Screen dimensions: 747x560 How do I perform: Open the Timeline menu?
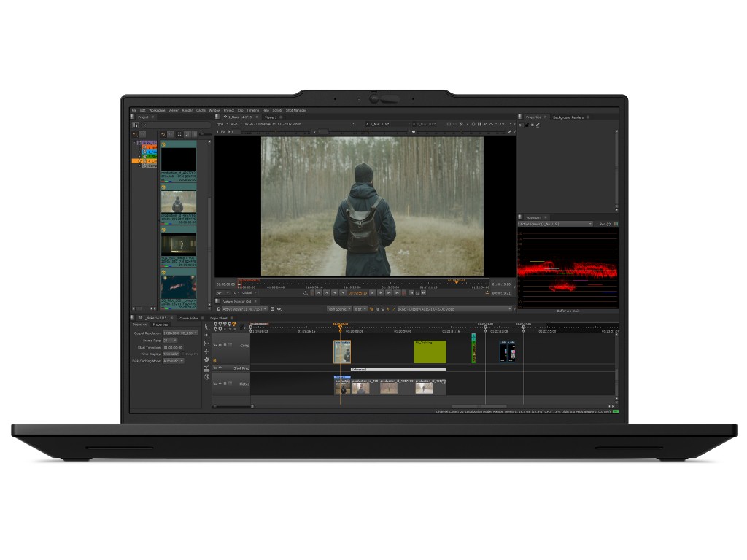pos(253,110)
